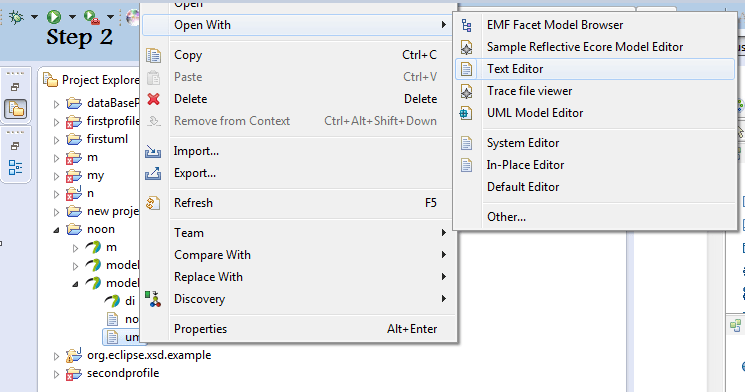Select Open With in context menu

(x=298, y=25)
